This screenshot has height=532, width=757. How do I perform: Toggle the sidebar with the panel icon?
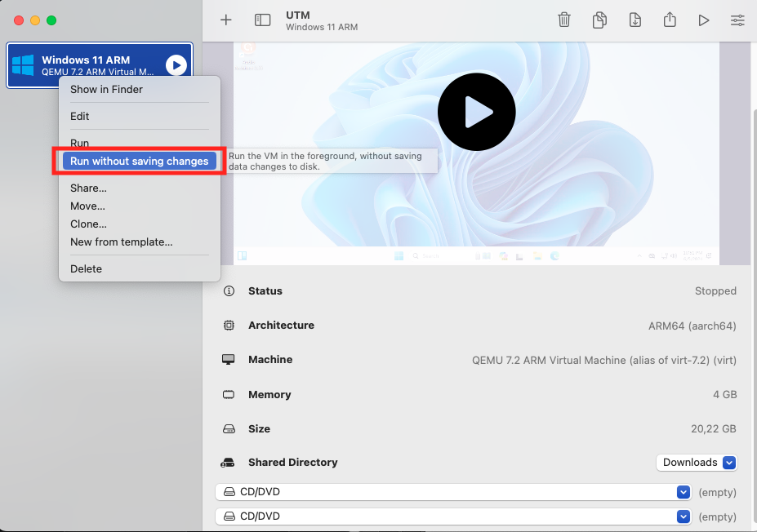(262, 20)
